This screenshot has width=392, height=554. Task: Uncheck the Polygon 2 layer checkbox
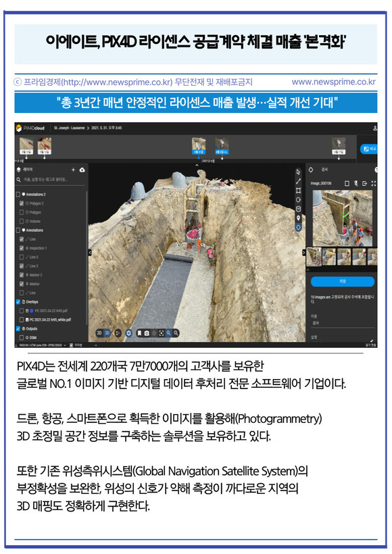click(x=22, y=203)
